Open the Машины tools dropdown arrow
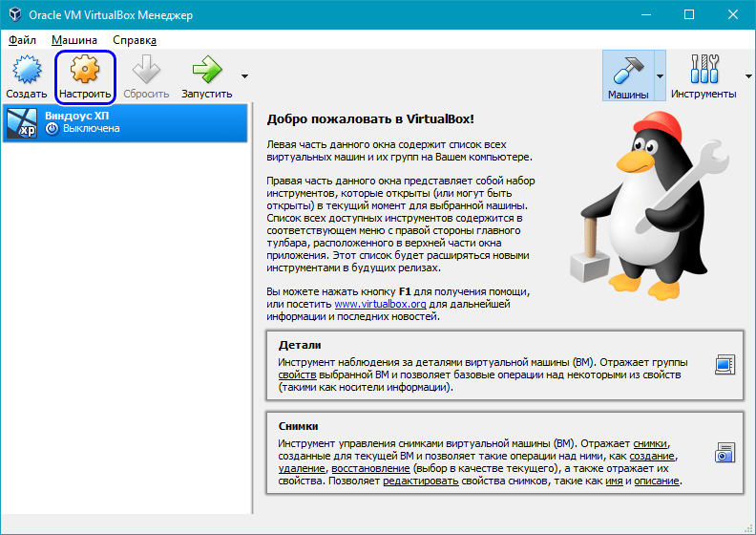The width and height of the screenshot is (756, 535). (x=660, y=76)
